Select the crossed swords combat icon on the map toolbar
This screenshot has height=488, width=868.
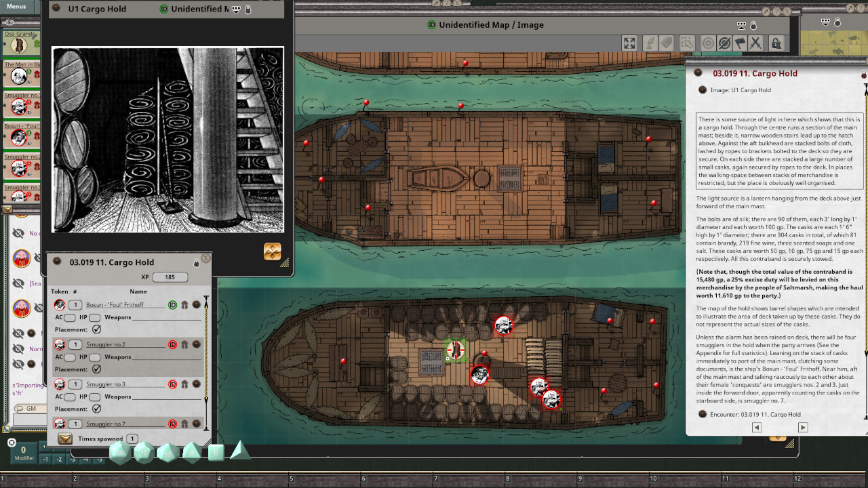[755, 43]
